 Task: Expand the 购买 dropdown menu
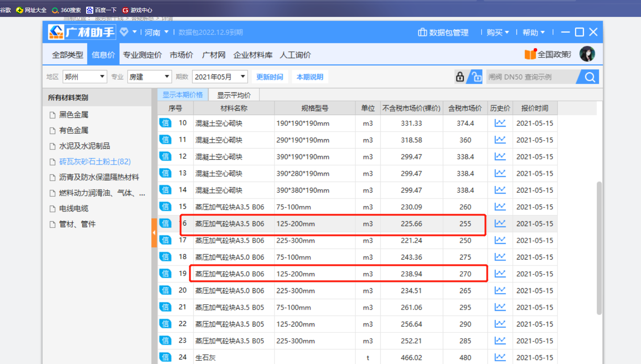coord(498,33)
